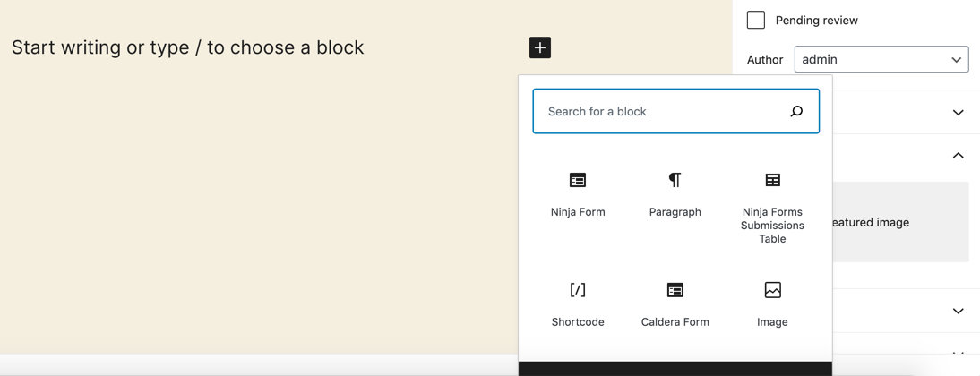Click the Pending review text label
This screenshot has height=376, width=980.
(x=816, y=20)
